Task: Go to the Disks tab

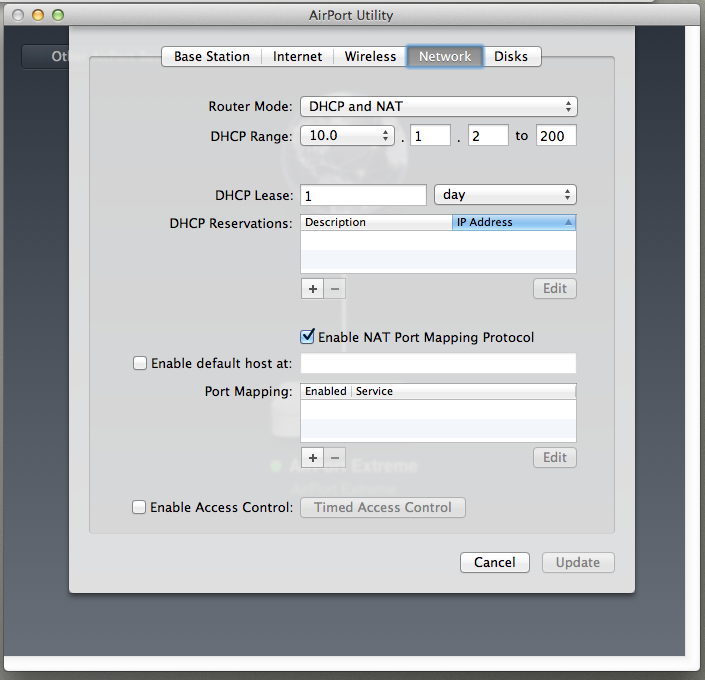Action: click(x=511, y=57)
